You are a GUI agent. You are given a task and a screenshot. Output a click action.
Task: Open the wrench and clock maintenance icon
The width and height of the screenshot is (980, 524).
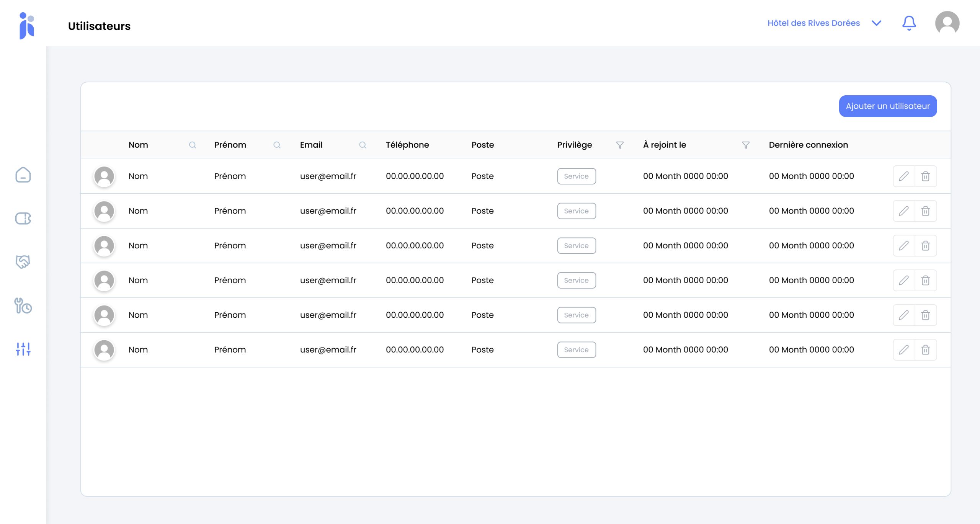tap(23, 306)
